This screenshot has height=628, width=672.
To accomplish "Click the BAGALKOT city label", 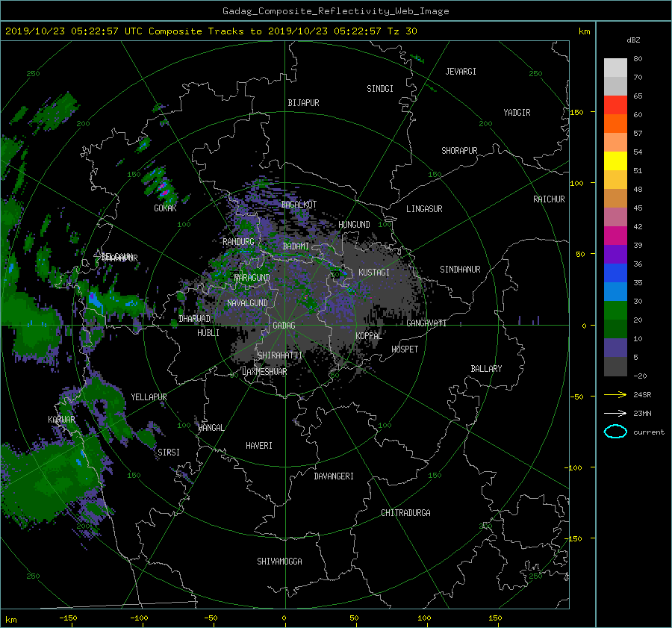I will point(299,205).
